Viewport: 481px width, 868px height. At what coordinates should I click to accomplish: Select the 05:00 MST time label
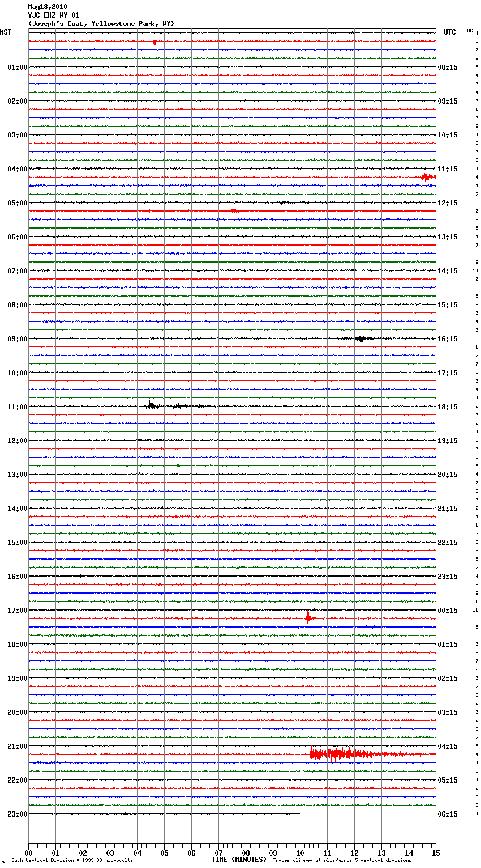[18, 203]
